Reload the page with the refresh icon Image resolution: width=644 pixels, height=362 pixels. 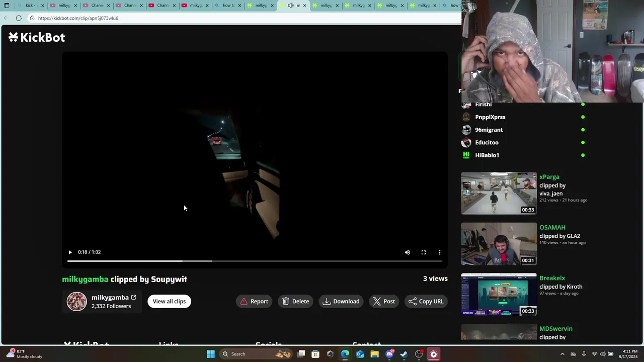pyautogui.click(x=19, y=18)
